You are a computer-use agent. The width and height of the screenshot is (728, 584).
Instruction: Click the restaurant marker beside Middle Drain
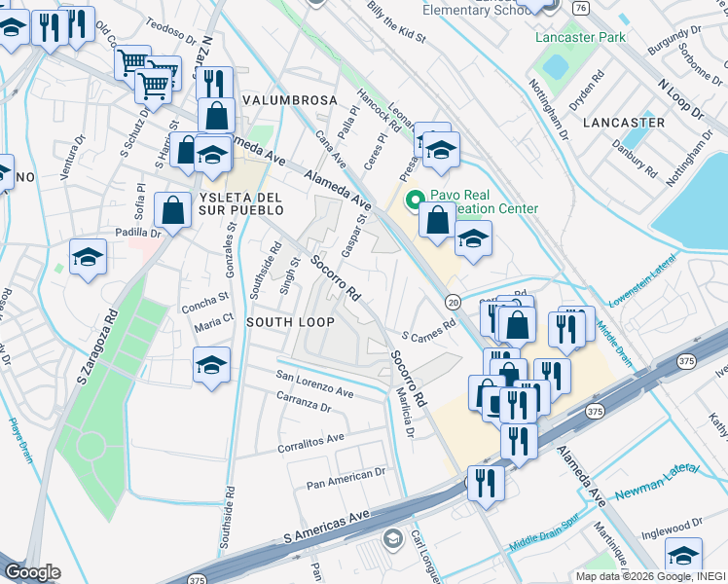coord(566,333)
